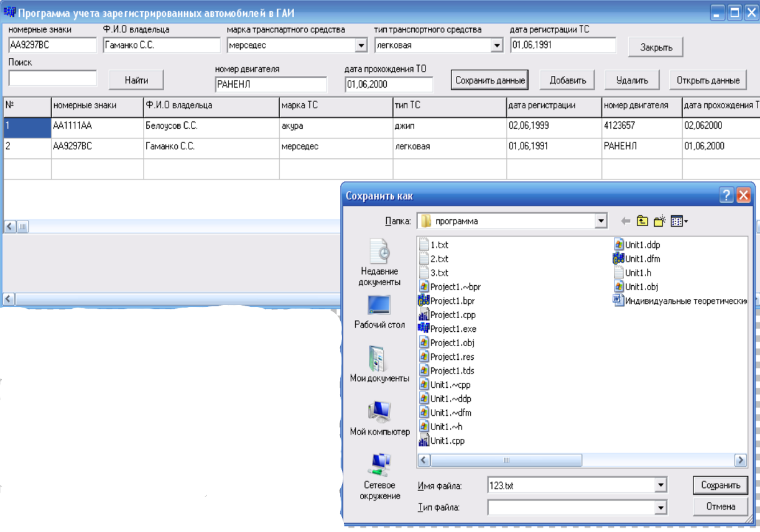Click the Up One Level folder icon
This screenshot has height=532, width=760.
(642, 221)
